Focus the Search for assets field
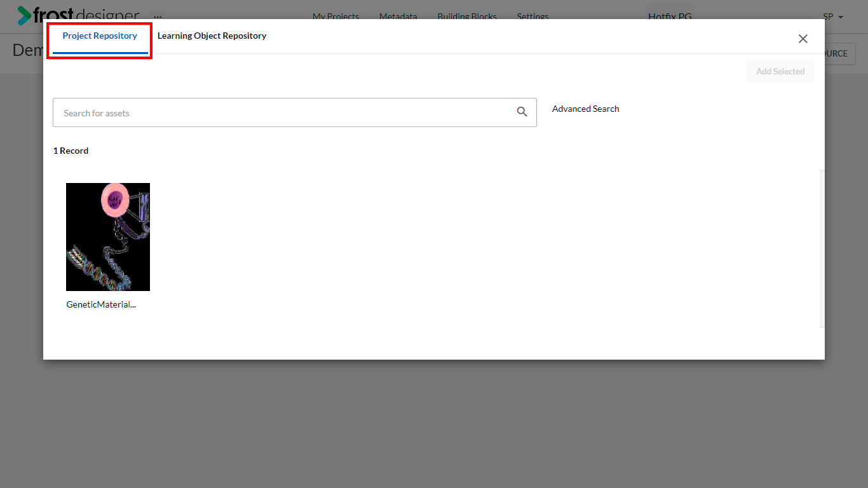The image size is (868, 488). click(x=294, y=112)
